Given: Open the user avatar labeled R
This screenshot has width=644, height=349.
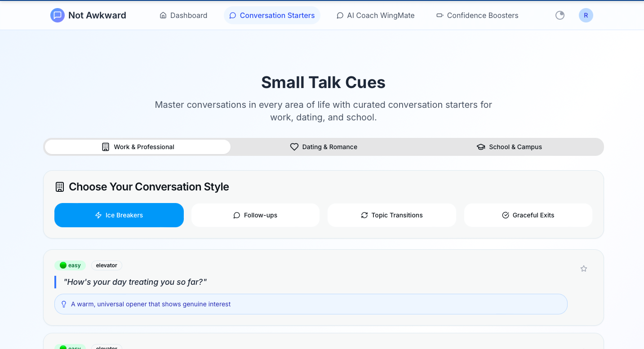Looking at the screenshot, I should point(586,15).
